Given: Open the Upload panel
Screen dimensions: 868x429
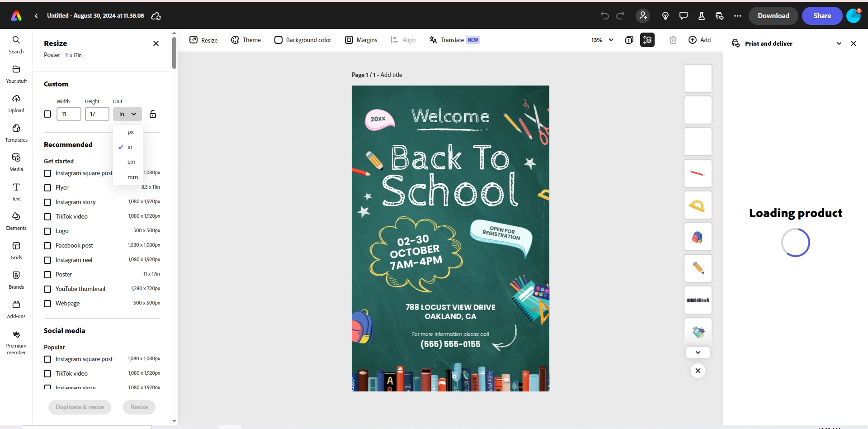Looking at the screenshot, I should point(16,104).
